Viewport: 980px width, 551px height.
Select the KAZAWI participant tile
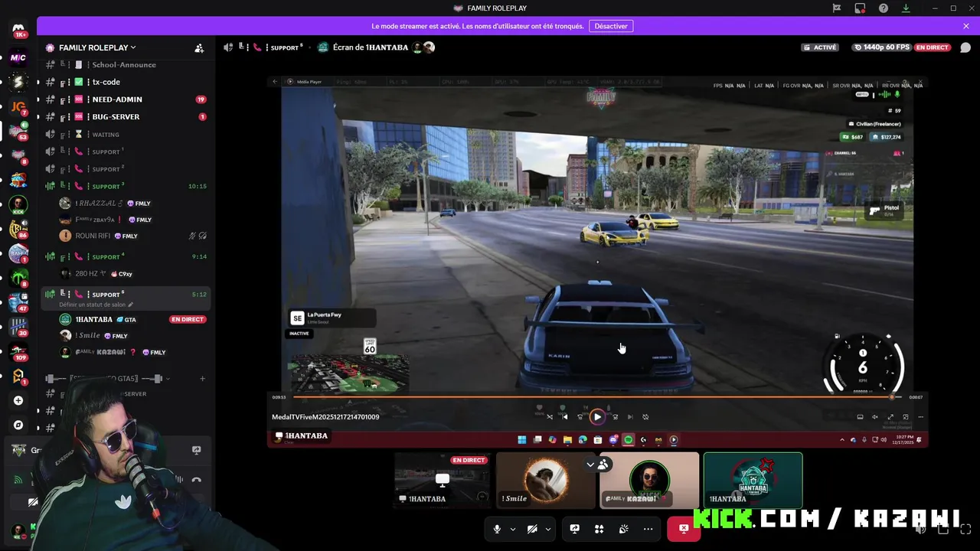pyautogui.click(x=649, y=481)
